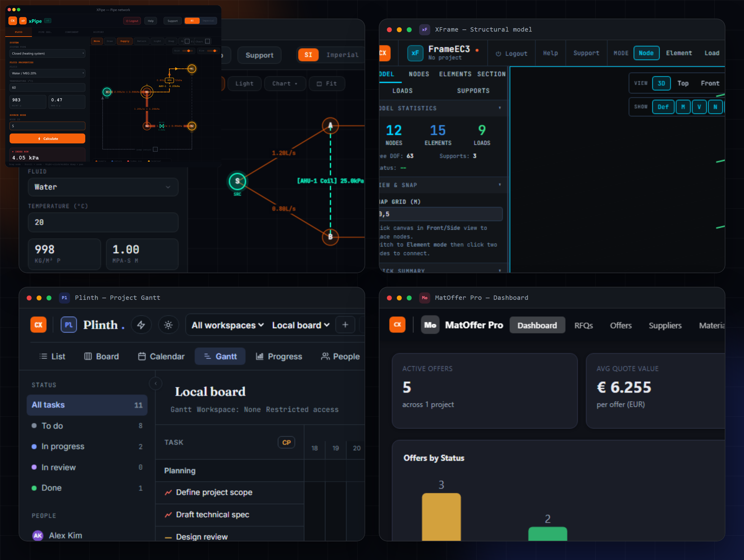The width and height of the screenshot is (744, 560).
Task: Select the SRC source node in large pipe window
Action: pyautogui.click(x=237, y=182)
